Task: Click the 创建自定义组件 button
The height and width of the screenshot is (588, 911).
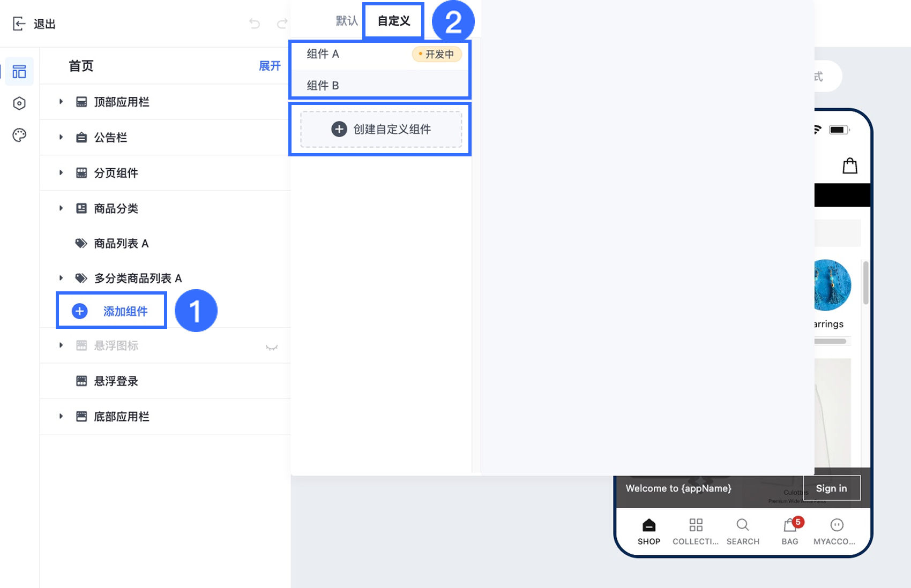Action: pyautogui.click(x=381, y=129)
